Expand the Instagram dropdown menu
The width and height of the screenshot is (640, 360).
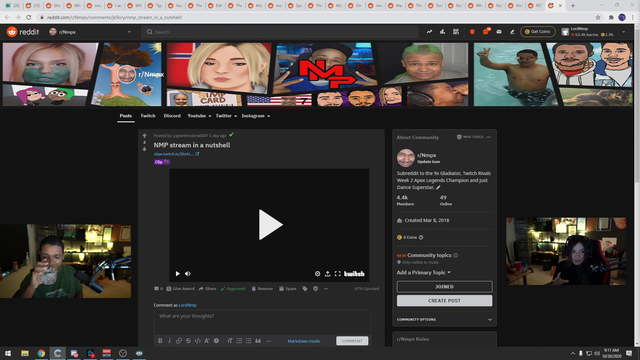(x=256, y=116)
